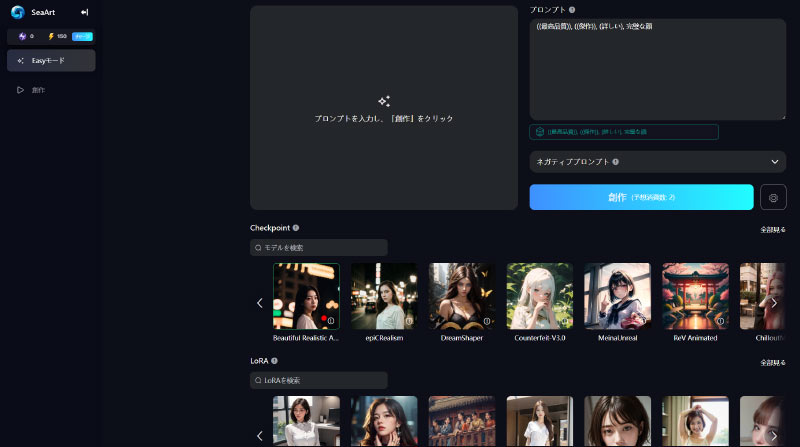
Task: Click the green suggested prompt tag
Action: point(624,132)
